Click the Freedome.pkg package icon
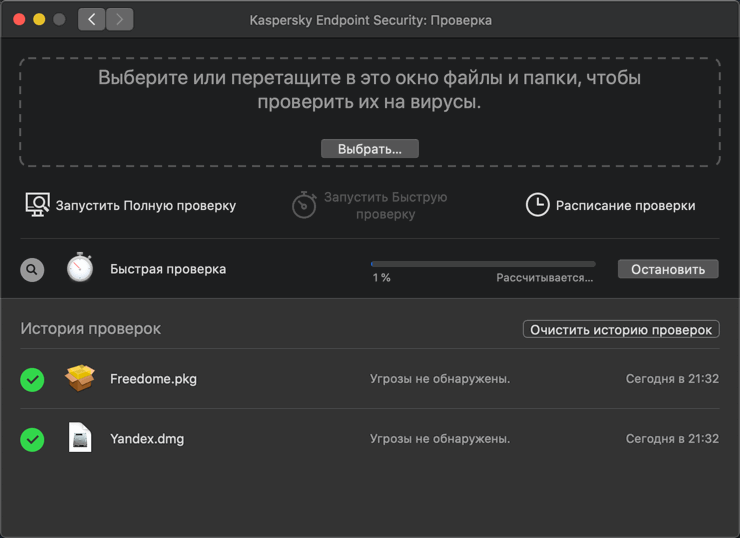Viewport: 740px width, 538px height. (80, 378)
